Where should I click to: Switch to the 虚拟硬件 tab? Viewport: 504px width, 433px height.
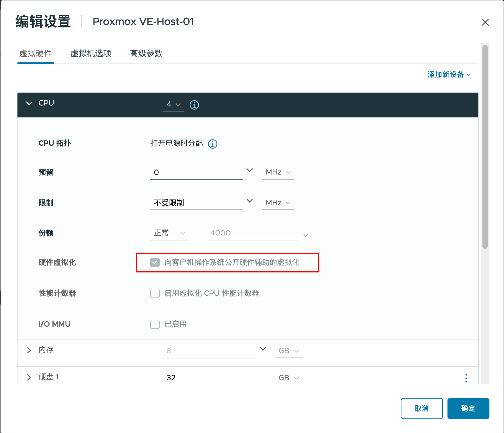36,54
